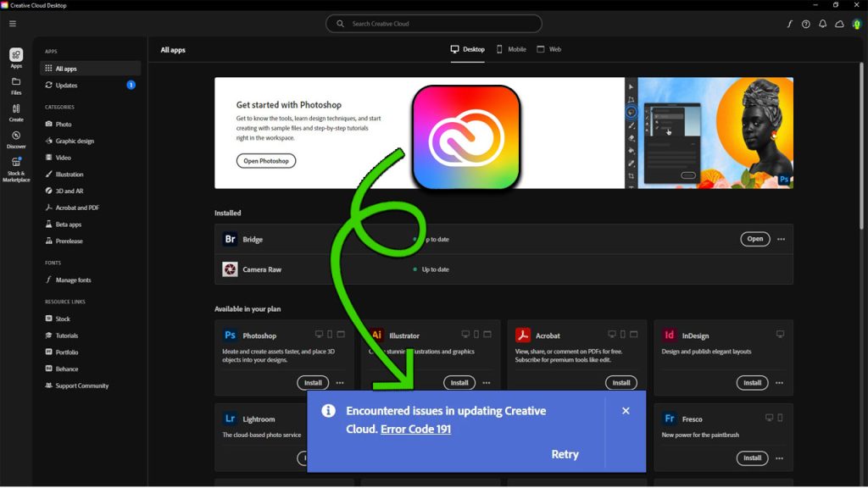Click the Help question mark icon

[805, 24]
